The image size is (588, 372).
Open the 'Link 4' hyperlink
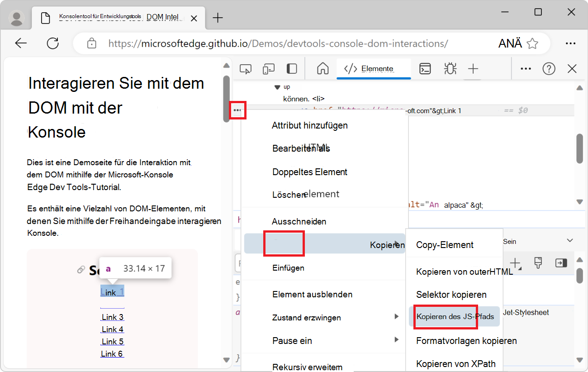[112, 329]
